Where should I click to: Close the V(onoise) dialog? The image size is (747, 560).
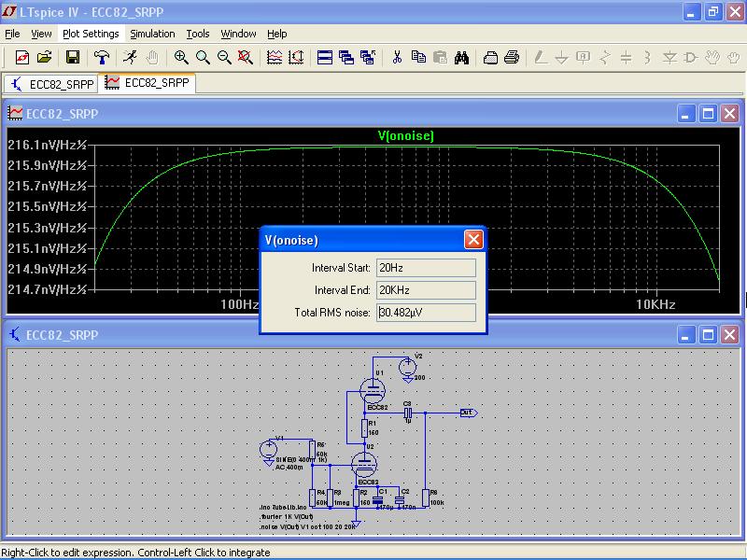(473, 240)
